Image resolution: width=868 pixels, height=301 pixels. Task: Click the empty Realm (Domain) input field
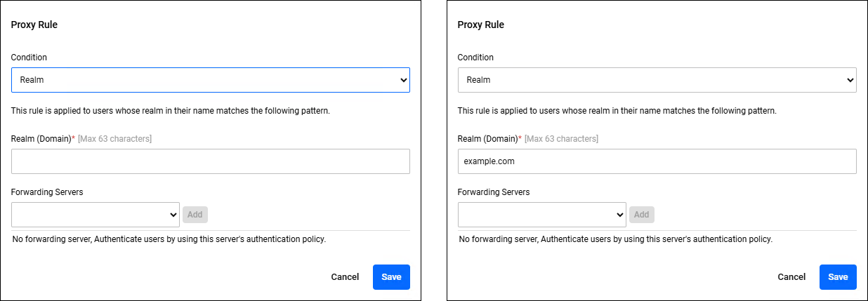pos(210,161)
